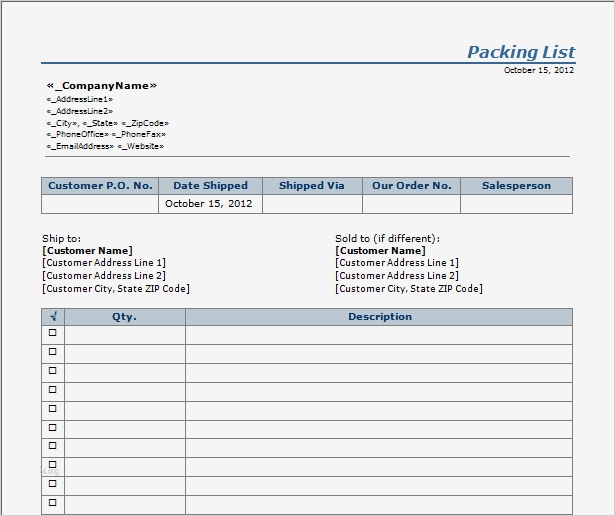Click the empty Salesperson cell
The height and width of the screenshot is (516, 615).
coord(517,204)
